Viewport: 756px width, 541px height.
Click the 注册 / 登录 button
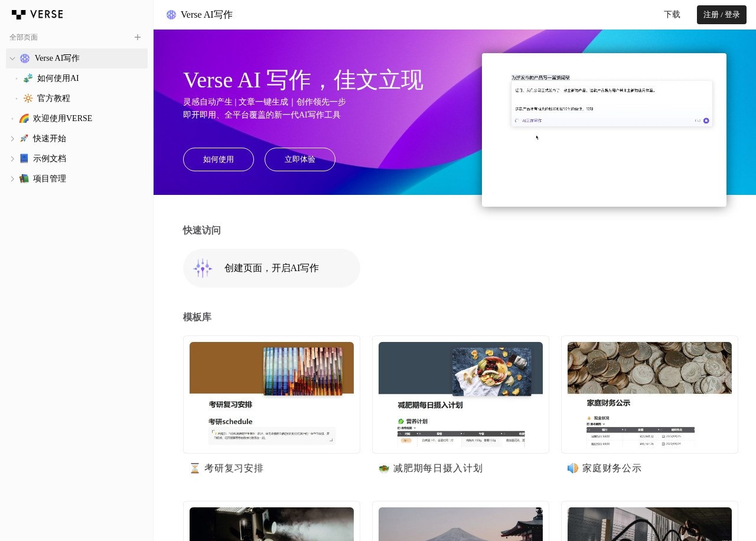click(x=722, y=15)
